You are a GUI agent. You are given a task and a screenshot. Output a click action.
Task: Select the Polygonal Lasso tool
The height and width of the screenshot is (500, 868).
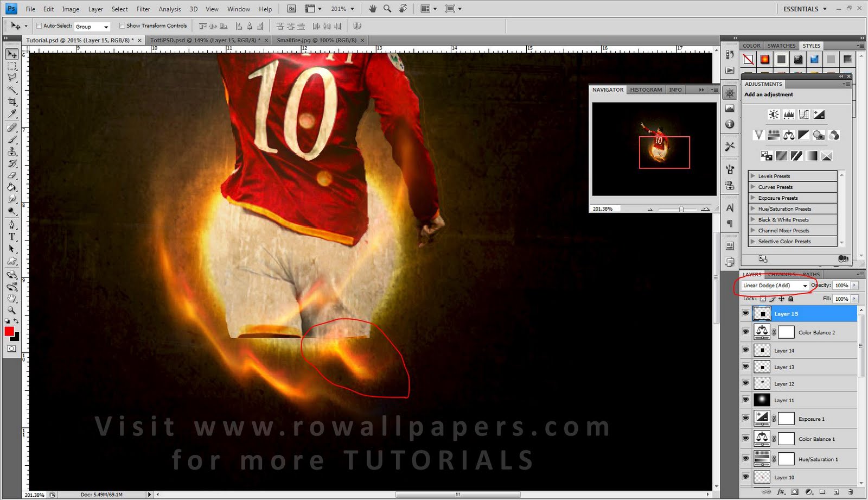[12, 78]
